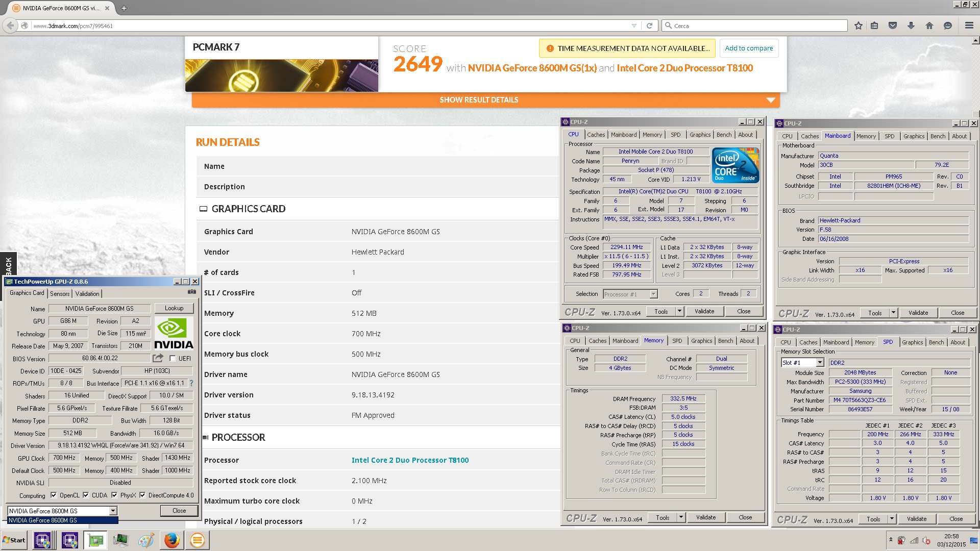Show hidden system tray icons

coord(891,540)
